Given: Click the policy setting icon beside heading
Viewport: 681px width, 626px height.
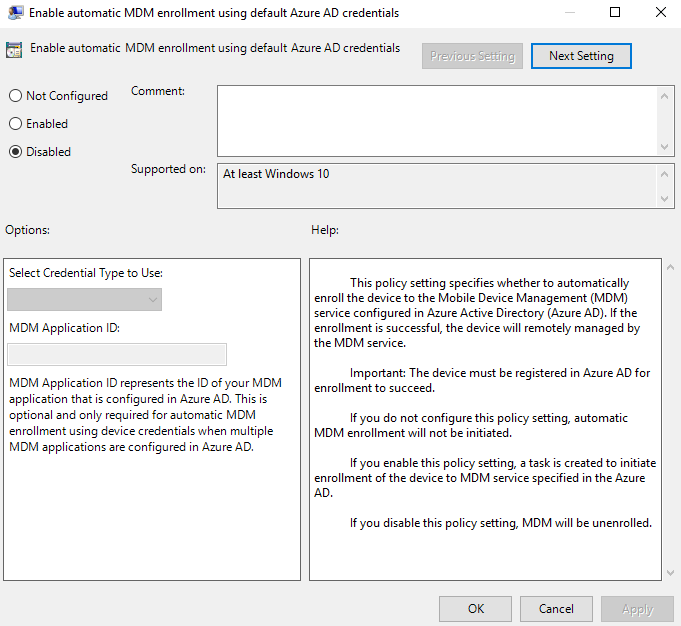Looking at the screenshot, I should point(14,50).
